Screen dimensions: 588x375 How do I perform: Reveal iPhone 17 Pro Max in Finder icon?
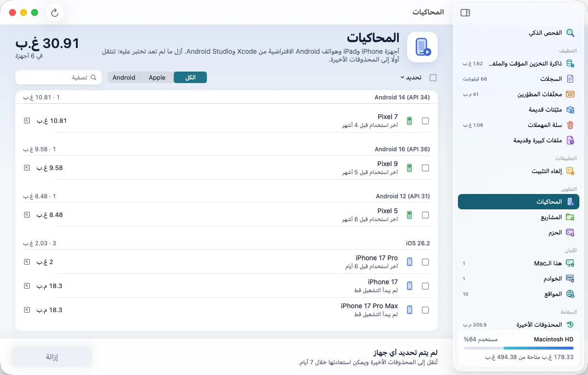(27, 310)
